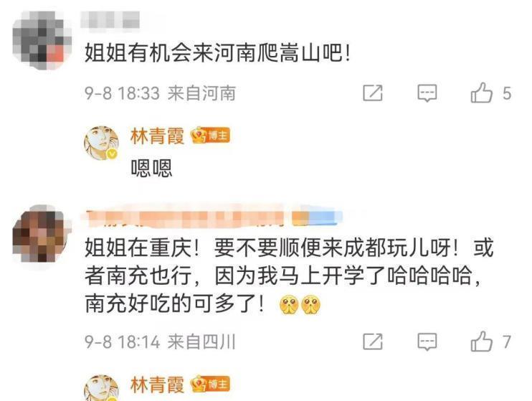The height and width of the screenshot is (401, 532).
Task: Like the comment with 5 likes
Action: (x=490, y=93)
